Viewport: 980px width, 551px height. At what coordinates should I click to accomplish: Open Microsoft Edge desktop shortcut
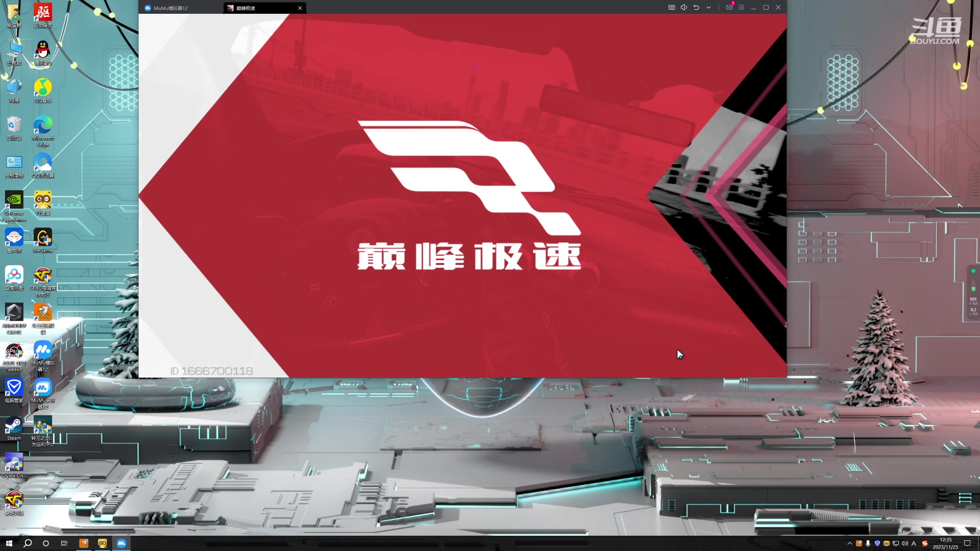(43, 131)
